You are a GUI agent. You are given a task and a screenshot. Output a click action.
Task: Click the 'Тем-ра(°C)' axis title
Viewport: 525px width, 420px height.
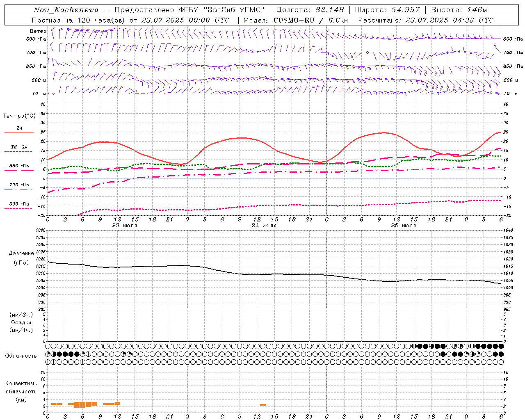[x=19, y=116]
